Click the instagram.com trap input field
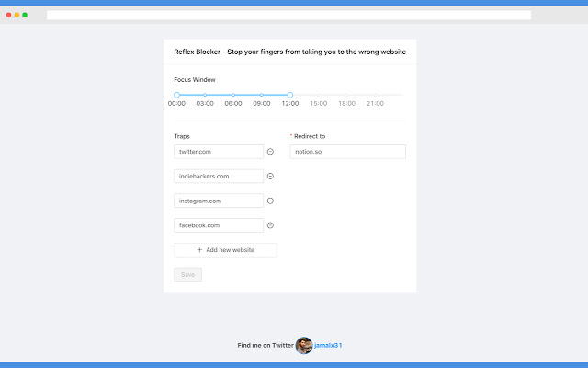This screenshot has width=588, height=368. [219, 201]
